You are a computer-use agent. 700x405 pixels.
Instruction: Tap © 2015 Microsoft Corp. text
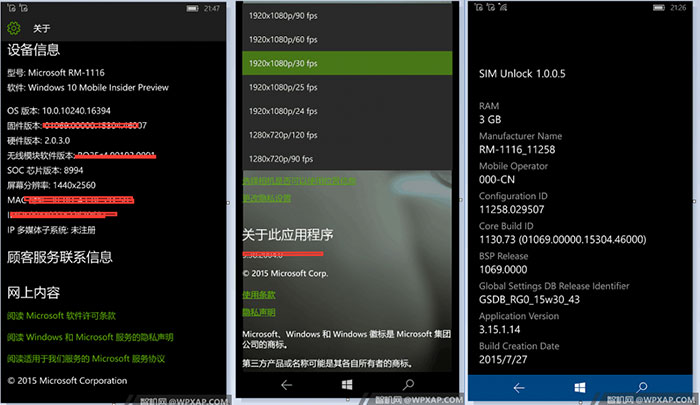point(285,273)
